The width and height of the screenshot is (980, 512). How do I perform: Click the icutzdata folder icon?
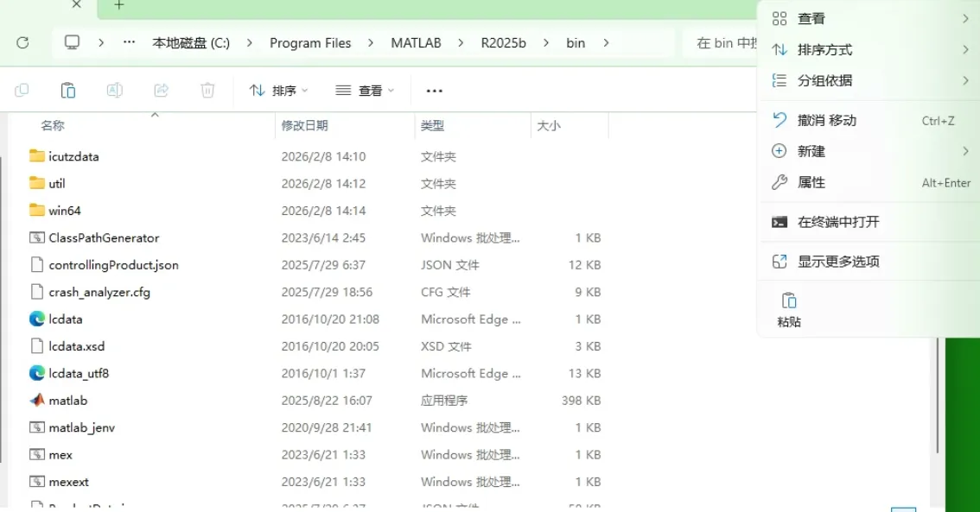click(37, 156)
